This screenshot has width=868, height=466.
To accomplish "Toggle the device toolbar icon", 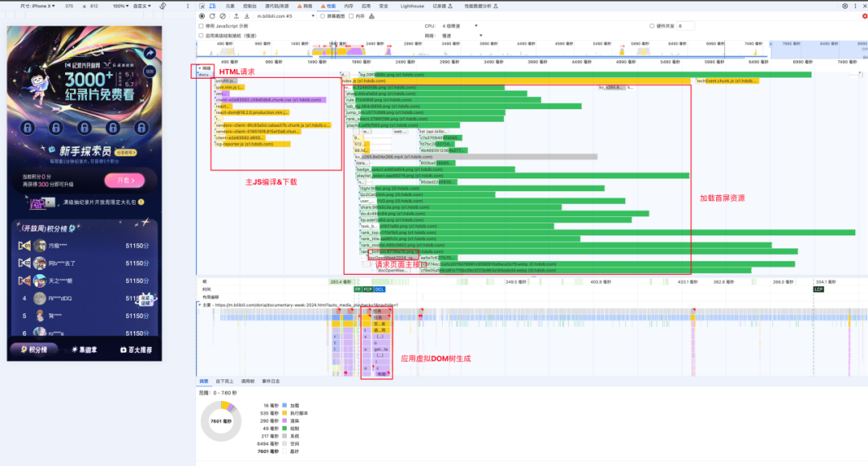I will coord(212,6).
